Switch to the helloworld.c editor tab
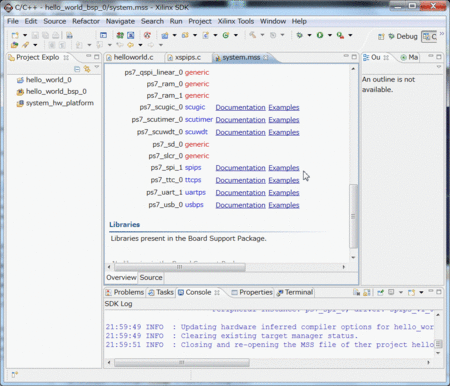The height and width of the screenshot is (386, 450). 133,57
